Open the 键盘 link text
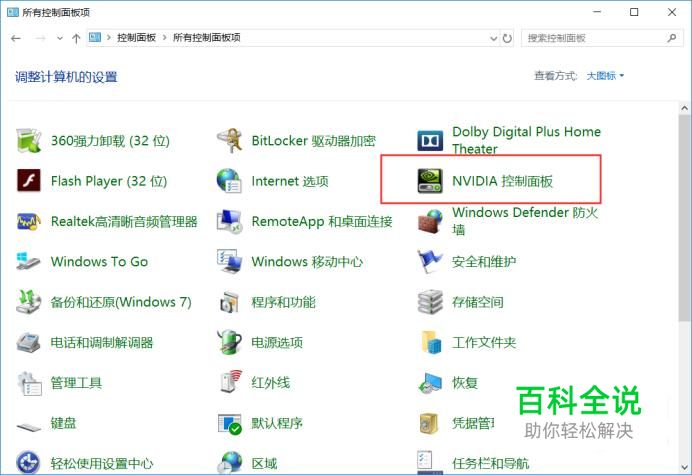The height and width of the screenshot is (475, 692). 63,423
